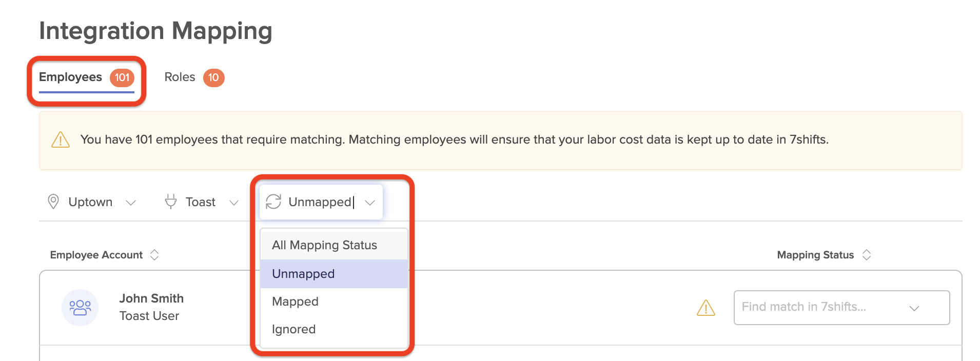Sort by the Mapping Status column arrows
Screen dimensions: 980x361
pos(867,254)
